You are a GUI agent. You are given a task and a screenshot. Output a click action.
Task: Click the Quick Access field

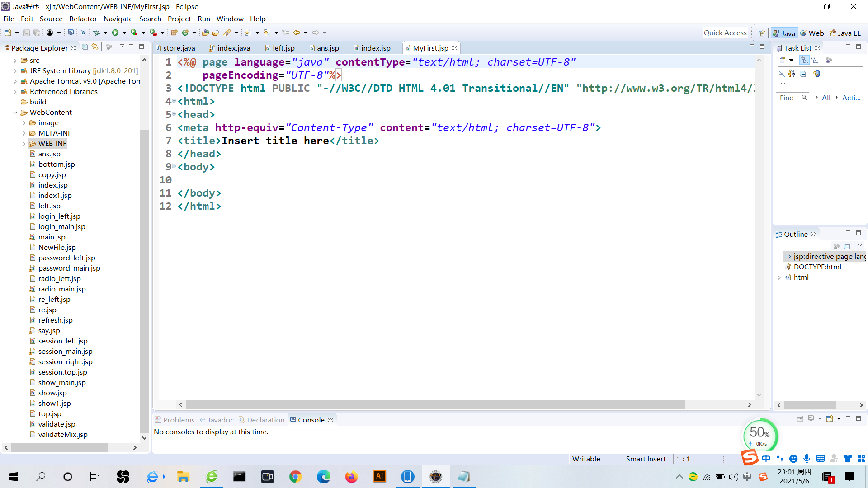pos(725,33)
